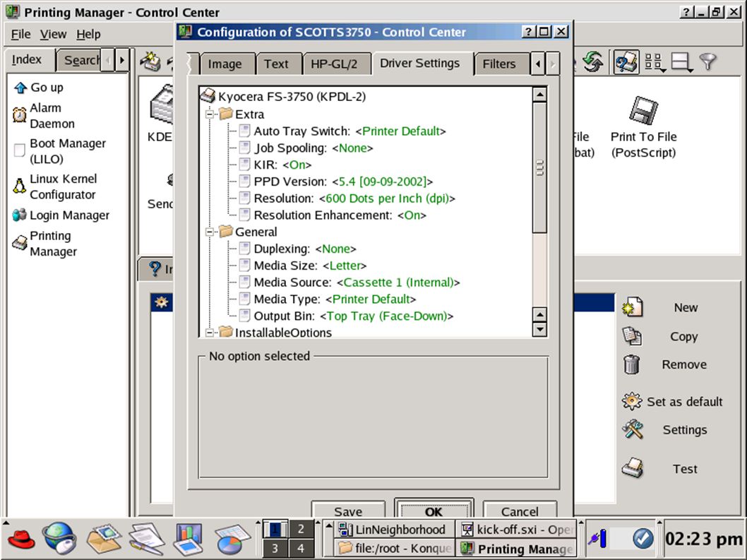
Task: Switch to virtual desktop 4 in pager
Action: [x=301, y=548]
